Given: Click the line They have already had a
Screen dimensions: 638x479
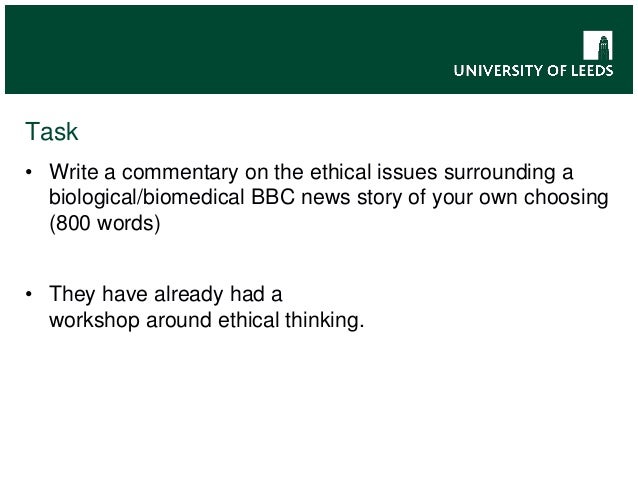Looking at the screenshot, I should click(x=166, y=294).
